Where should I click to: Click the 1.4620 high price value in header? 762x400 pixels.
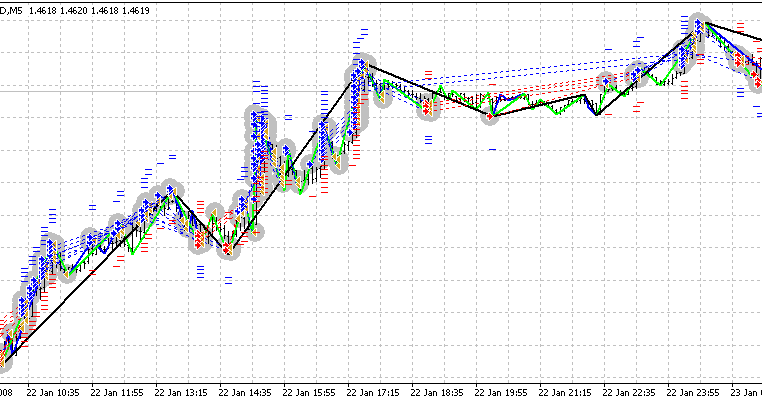[74, 10]
